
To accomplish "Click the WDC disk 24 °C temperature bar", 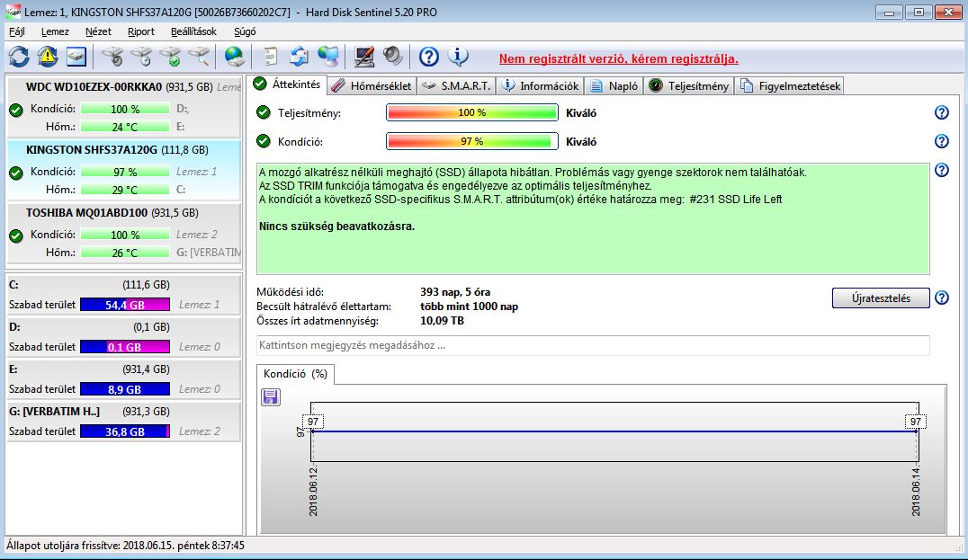I will pos(125,127).
